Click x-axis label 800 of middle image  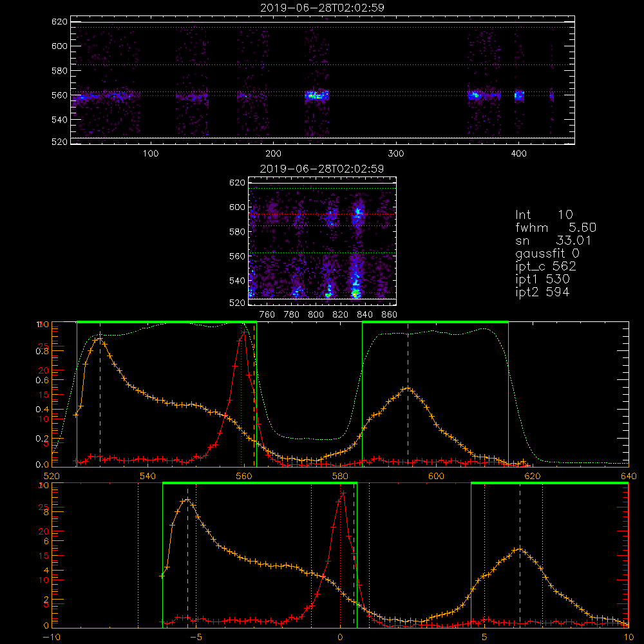316,314
